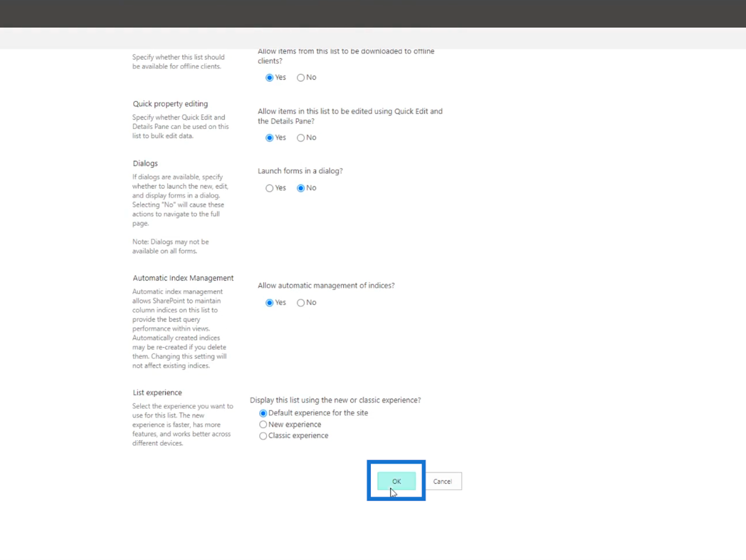The height and width of the screenshot is (560, 746).
Task: Click the 'List experience' heading
Action: coord(157,392)
